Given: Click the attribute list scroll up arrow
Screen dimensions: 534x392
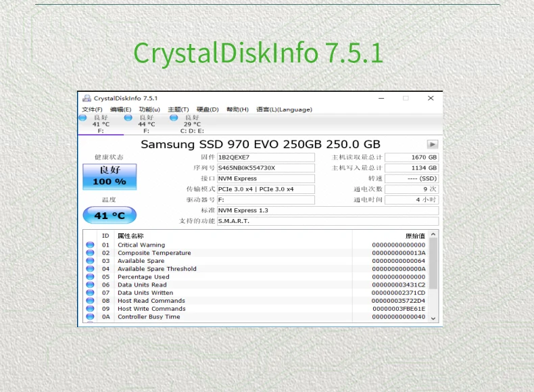Looking at the screenshot, I should (x=433, y=235).
